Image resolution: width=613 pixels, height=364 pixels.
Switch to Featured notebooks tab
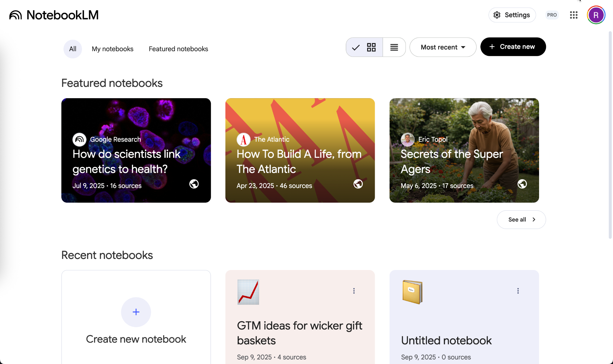point(178,49)
